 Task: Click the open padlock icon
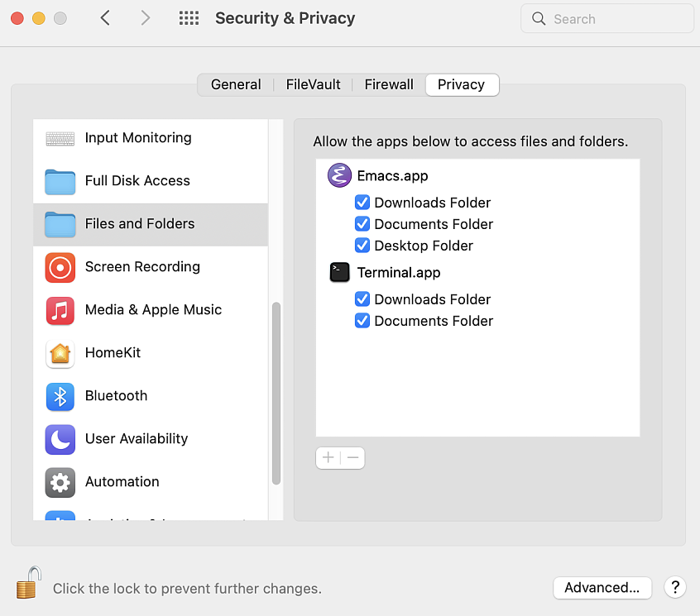29,583
